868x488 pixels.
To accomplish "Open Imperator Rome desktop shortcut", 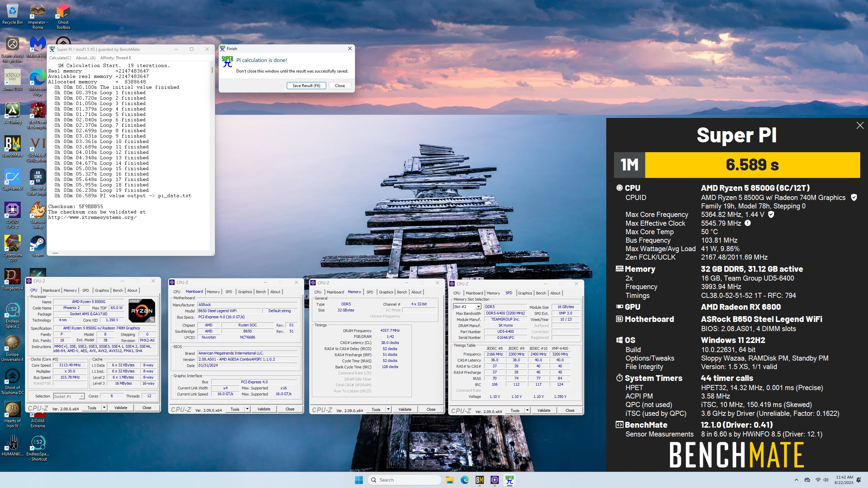I will [38, 17].
